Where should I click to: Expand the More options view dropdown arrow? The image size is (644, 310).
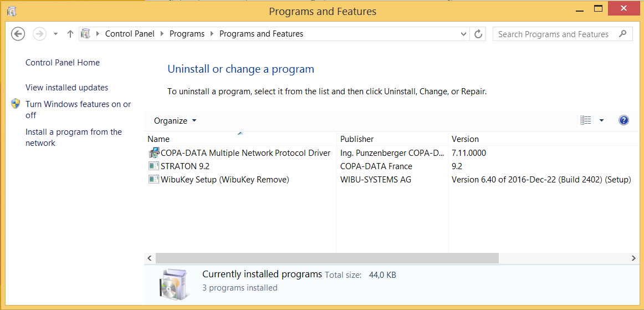(x=602, y=120)
